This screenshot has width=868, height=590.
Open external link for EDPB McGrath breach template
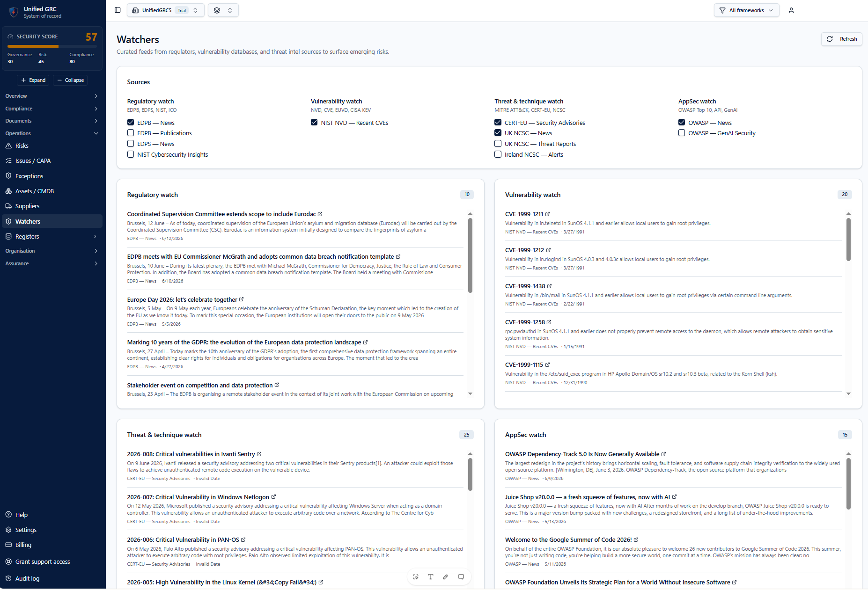click(x=398, y=257)
